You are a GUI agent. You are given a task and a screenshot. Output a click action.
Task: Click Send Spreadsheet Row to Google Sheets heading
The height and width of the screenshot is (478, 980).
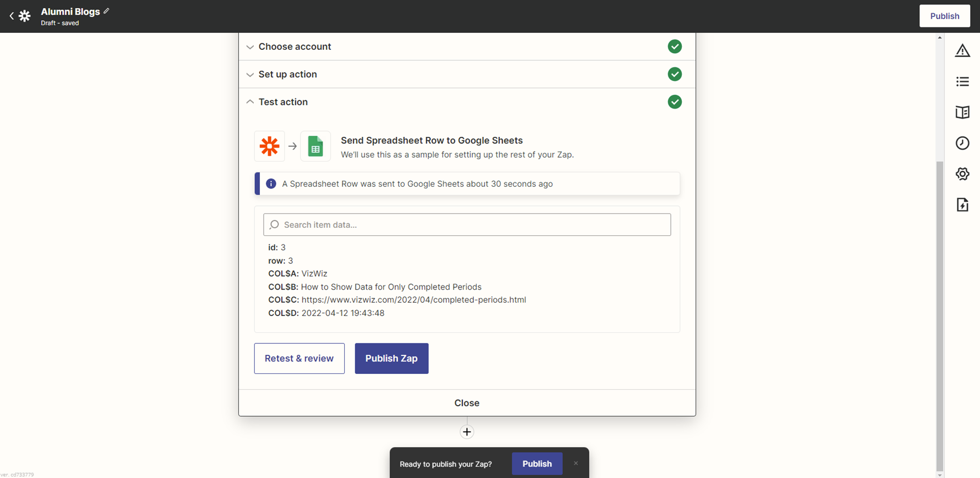point(432,141)
